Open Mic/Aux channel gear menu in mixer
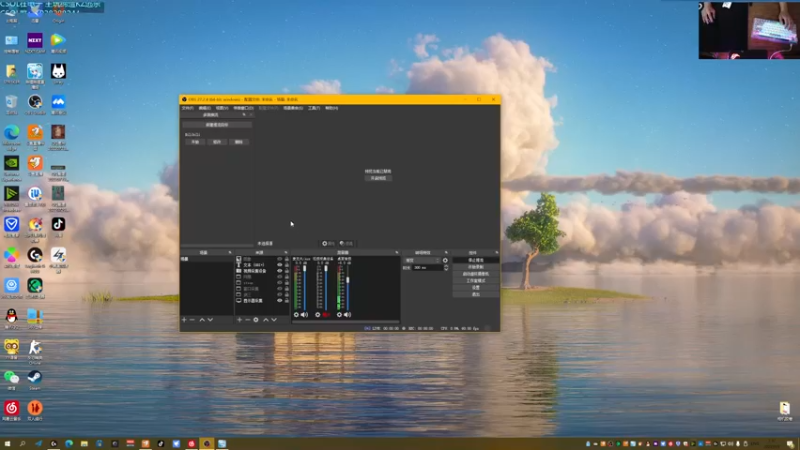This screenshot has width=800, height=450. [296, 315]
